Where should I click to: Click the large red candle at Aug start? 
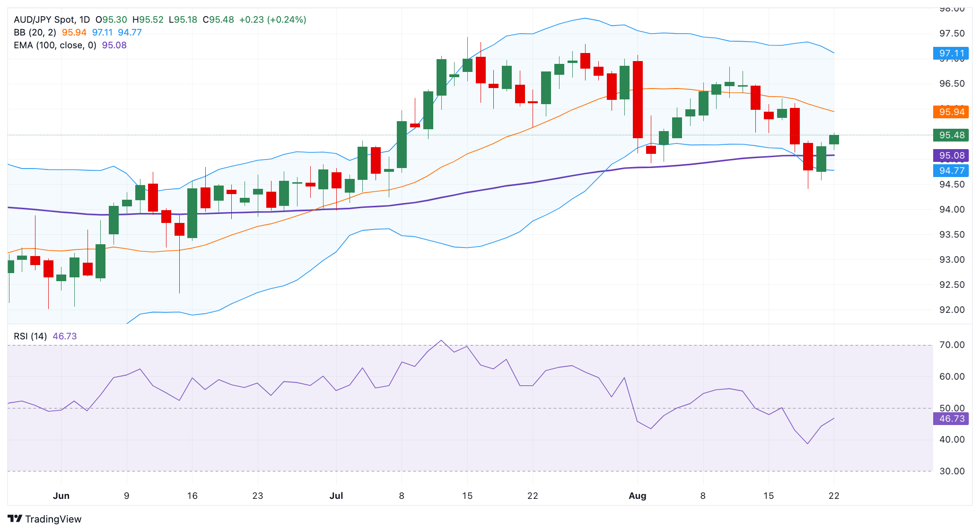coord(638,99)
